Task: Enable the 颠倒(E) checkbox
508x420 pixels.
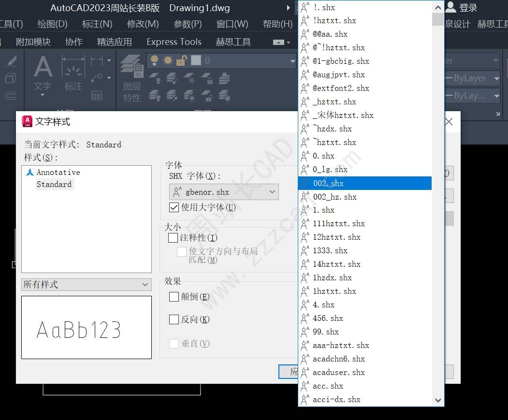Action: click(x=174, y=297)
